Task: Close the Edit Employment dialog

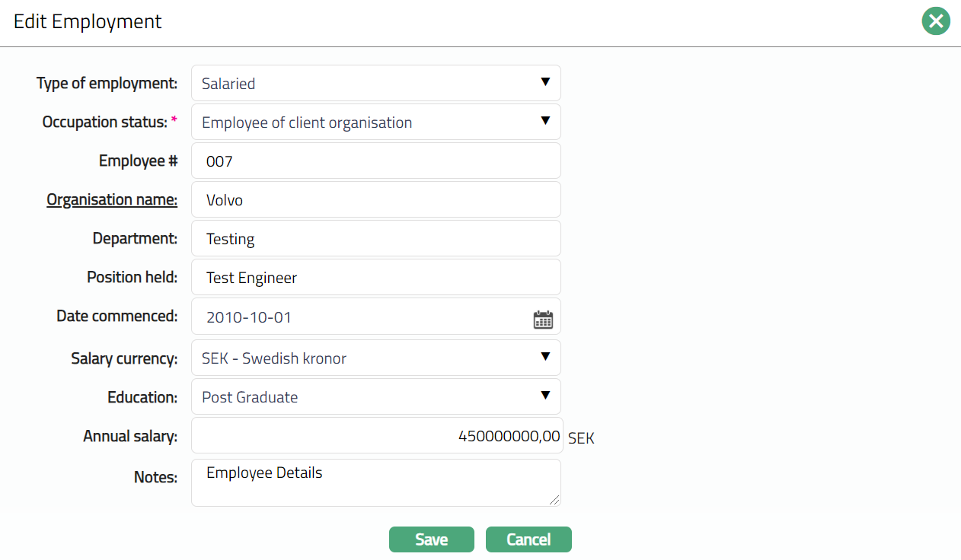Action: 936,21
